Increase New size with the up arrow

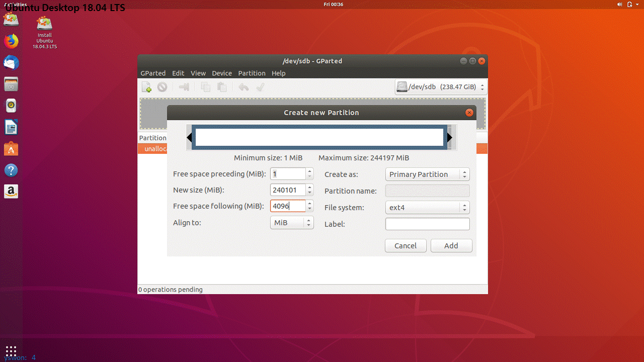tap(310, 187)
